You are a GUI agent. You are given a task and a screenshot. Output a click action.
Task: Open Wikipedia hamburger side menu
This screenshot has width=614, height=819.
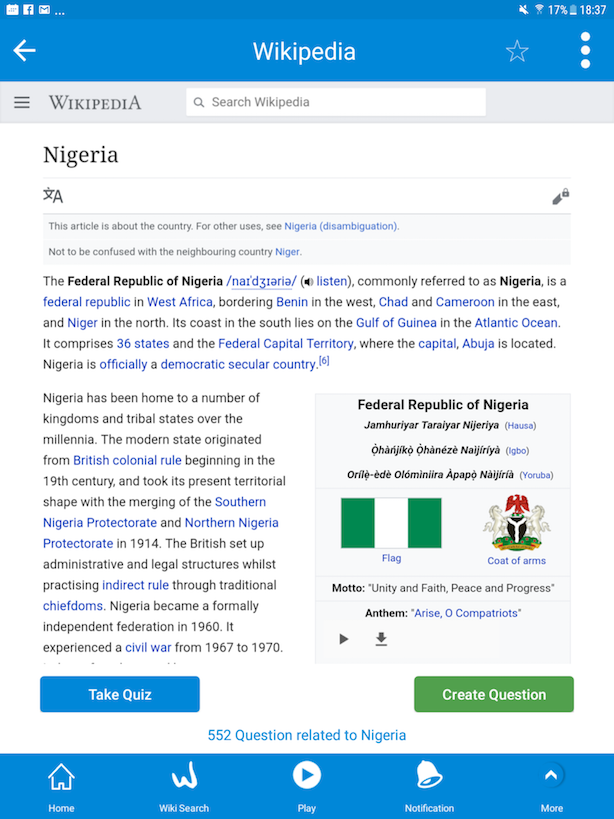(x=22, y=102)
